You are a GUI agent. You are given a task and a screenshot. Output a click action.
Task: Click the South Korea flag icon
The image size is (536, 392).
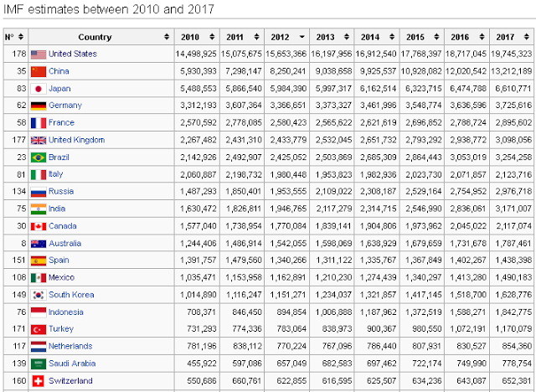[39, 295]
